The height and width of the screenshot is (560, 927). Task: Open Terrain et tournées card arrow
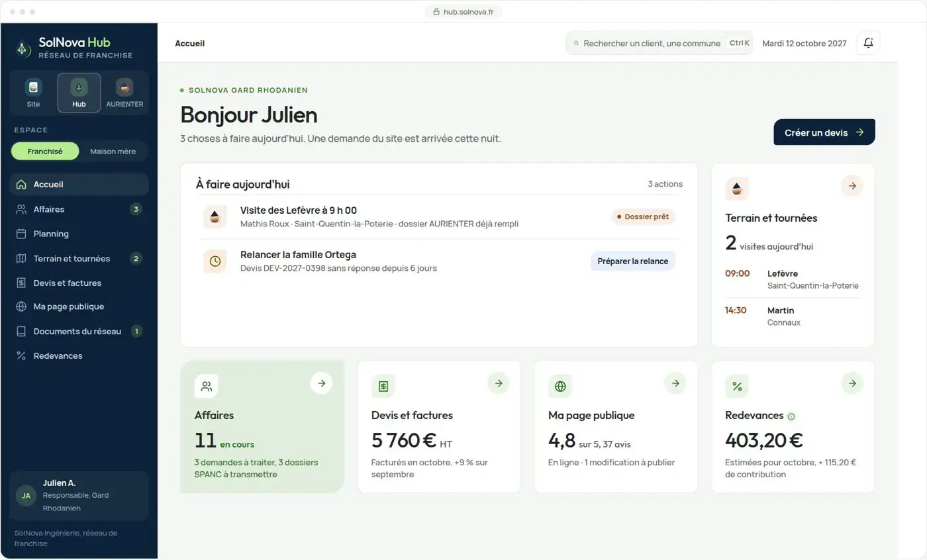(852, 186)
